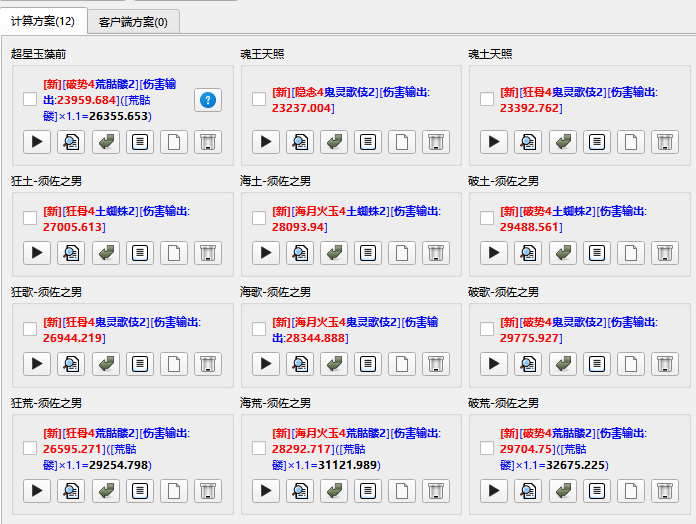Click the green return arrow in 破歌-须佐之男
696x524 pixels.
[563, 364]
